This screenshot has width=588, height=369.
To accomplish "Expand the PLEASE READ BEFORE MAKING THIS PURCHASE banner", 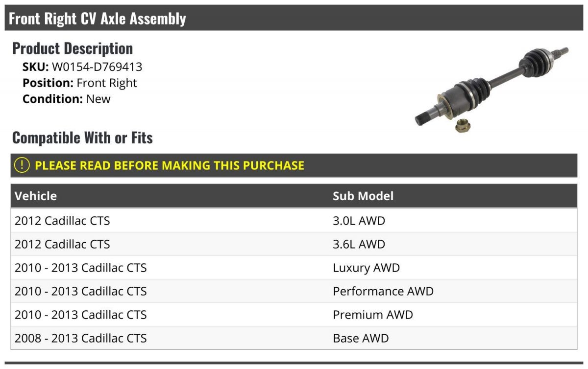I will pos(170,165).
